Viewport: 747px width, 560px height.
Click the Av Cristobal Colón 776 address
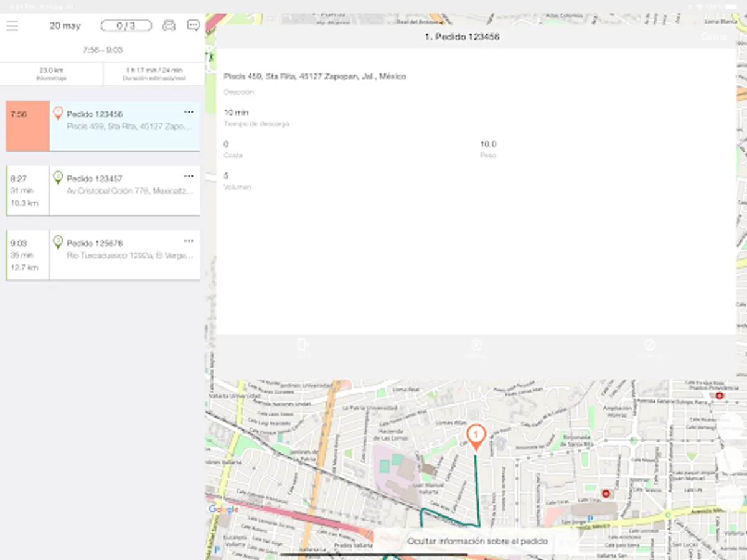[x=130, y=191]
